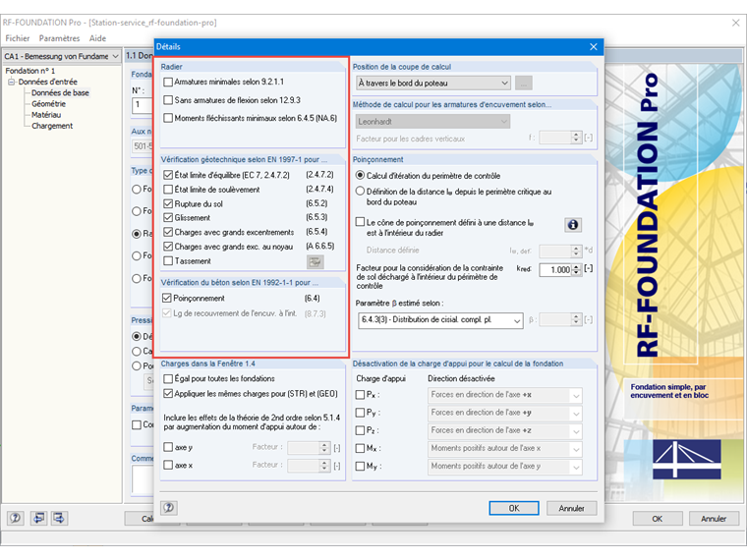Check Égal pour toutes les fondations
747x560 pixels.
coord(168,378)
